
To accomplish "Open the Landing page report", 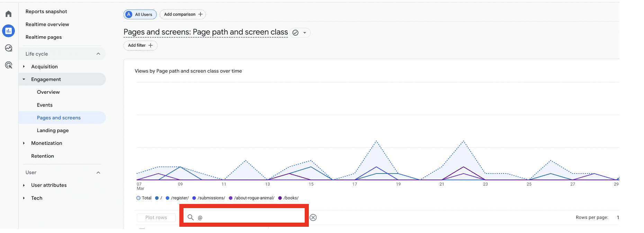I will click(x=53, y=130).
